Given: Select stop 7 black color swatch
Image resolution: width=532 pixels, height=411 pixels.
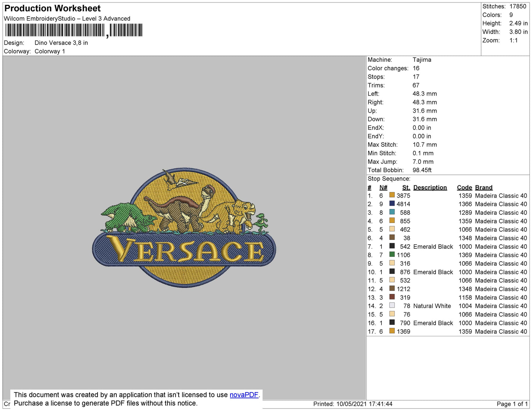Looking at the screenshot, I should click(392, 246).
